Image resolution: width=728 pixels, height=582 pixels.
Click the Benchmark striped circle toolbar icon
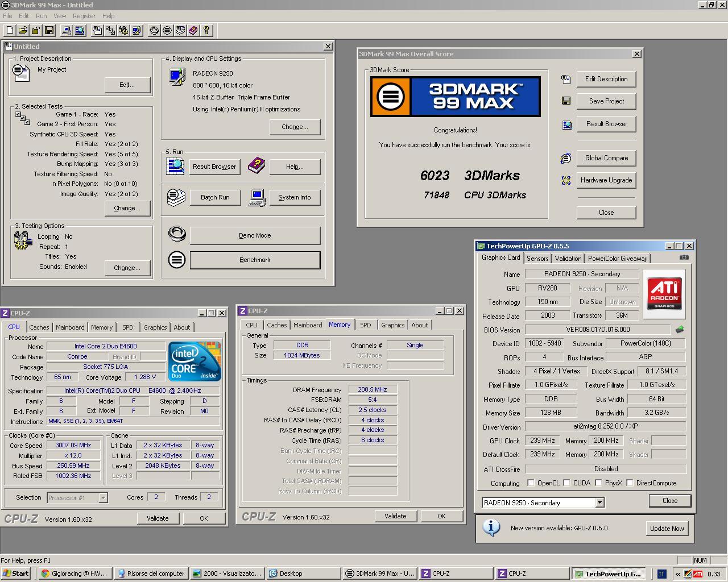click(x=167, y=30)
